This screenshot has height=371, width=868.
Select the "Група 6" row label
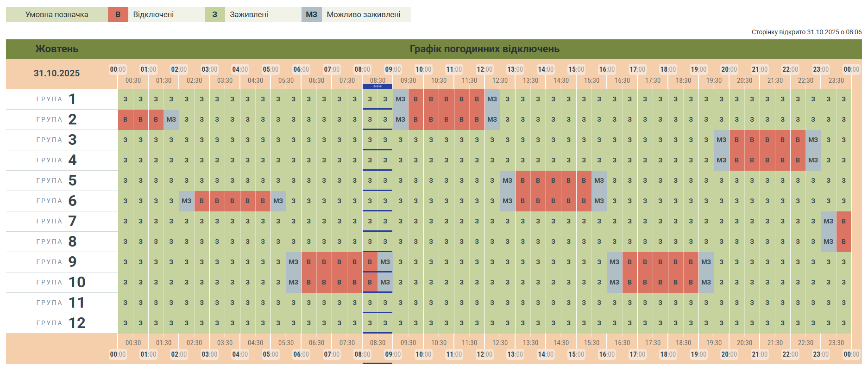click(57, 201)
